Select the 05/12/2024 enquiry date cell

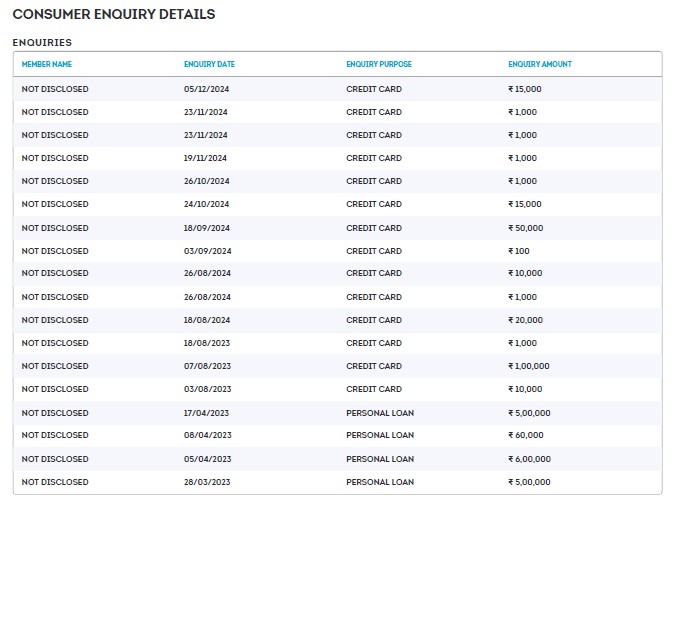(x=206, y=89)
